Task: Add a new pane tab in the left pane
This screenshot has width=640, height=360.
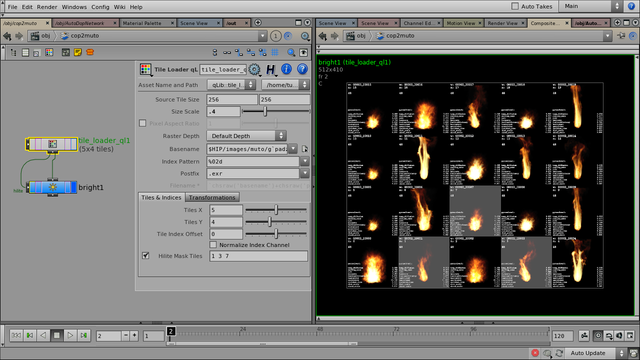Action: point(258,23)
